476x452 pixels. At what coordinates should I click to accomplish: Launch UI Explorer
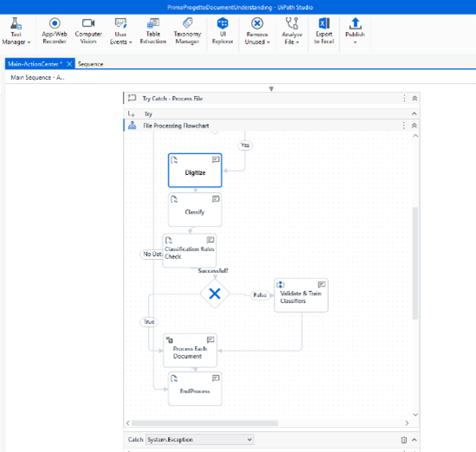pyautogui.click(x=222, y=31)
